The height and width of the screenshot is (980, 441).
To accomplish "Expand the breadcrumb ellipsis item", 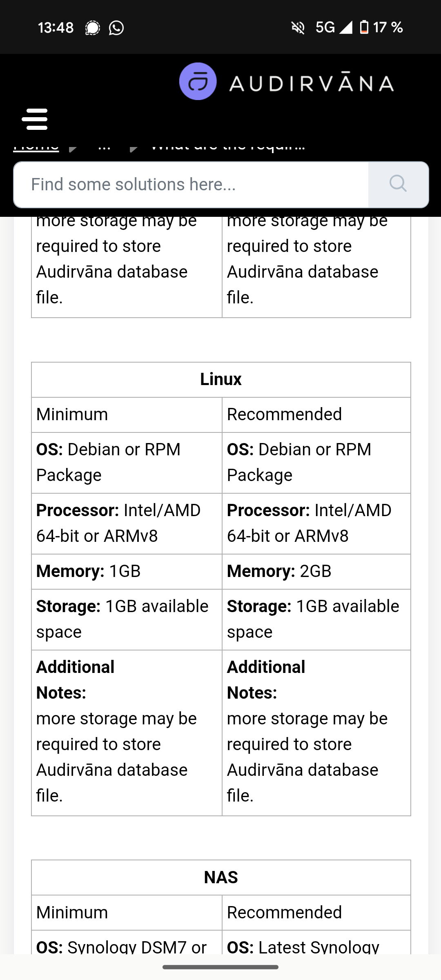I will (x=105, y=147).
